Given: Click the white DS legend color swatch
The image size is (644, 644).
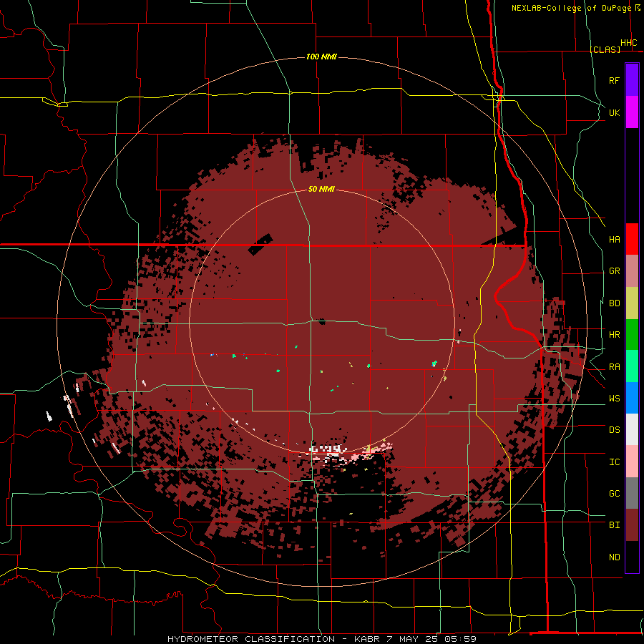Looking at the screenshot, I should [632, 429].
